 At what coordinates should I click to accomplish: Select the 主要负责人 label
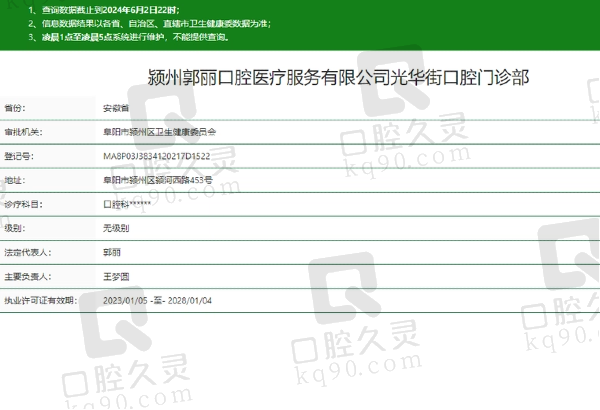(28, 276)
